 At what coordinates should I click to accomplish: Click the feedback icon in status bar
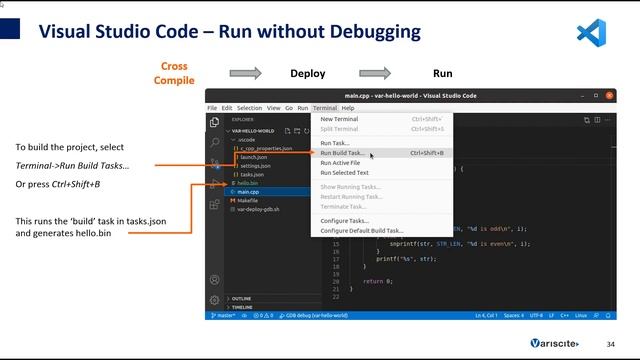(596, 316)
